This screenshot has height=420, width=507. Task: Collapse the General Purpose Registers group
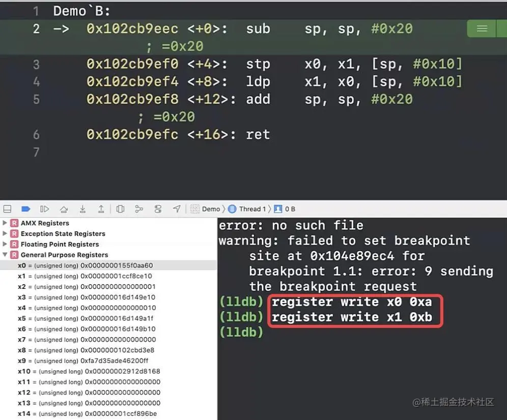5,255
